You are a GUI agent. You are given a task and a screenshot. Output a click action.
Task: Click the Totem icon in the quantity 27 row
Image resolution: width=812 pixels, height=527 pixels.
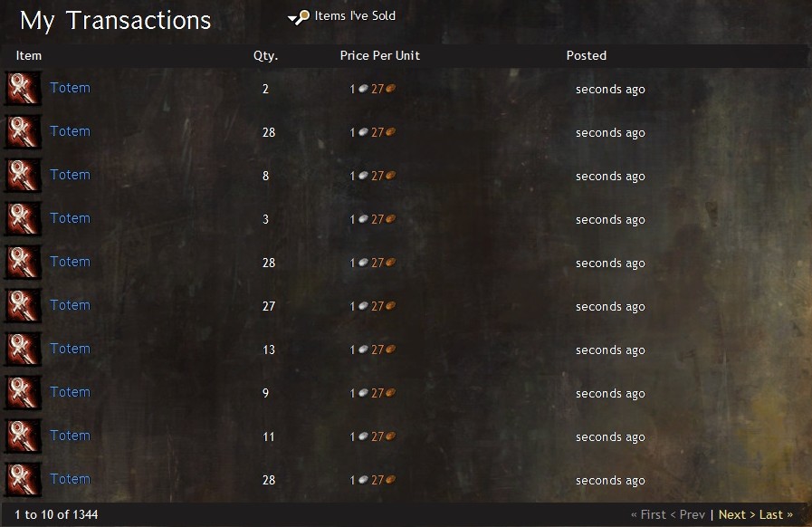point(24,306)
